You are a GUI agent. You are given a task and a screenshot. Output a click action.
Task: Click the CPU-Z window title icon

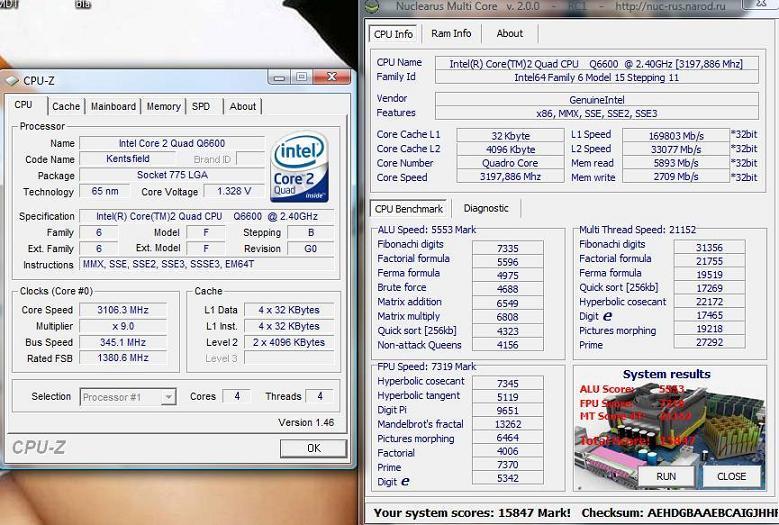point(11,80)
